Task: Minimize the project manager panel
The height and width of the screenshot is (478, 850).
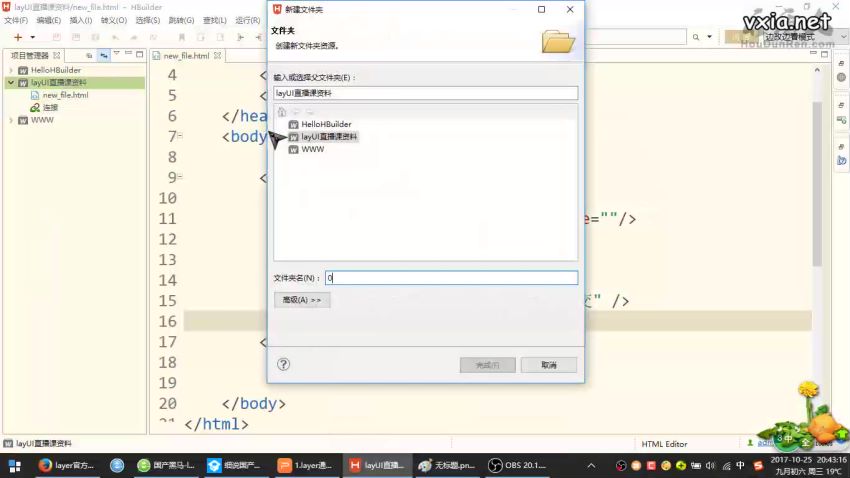Action: click(x=128, y=54)
